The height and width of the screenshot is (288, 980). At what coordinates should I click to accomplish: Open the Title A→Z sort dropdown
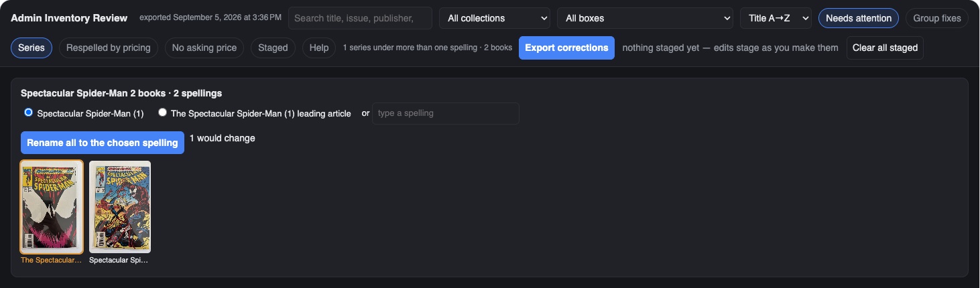tap(776, 18)
